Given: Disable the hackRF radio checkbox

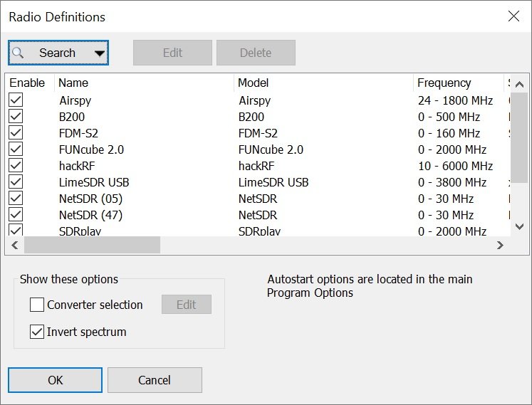Looking at the screenshot, I should 16,166.
